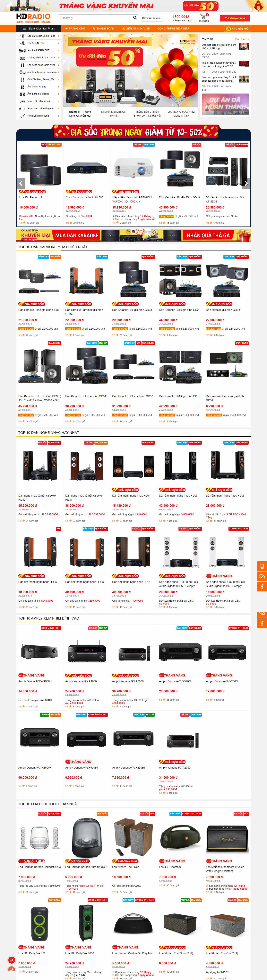
Task: Click hamburger icon beside Danh Mục Sản Phẩm
Action: point(24,29)
